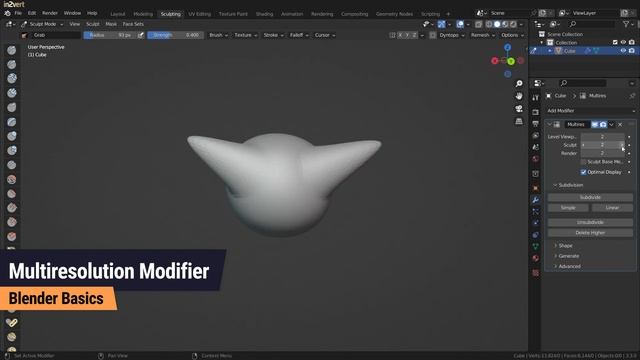Select wireframe viewport shading icon
Image resolution: width=640 pixels, height=360 pixels.
pyautogui.click(x=489, y=24)
